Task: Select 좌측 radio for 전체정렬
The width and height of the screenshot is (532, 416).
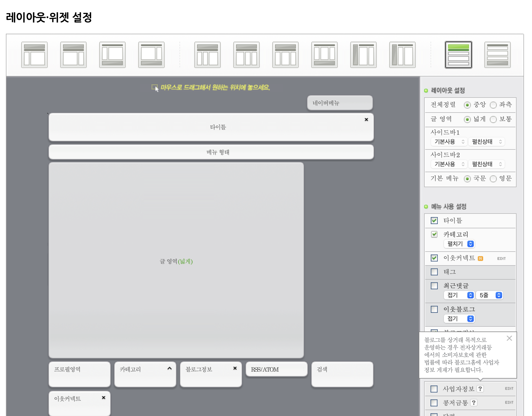Action: (493, 105)
